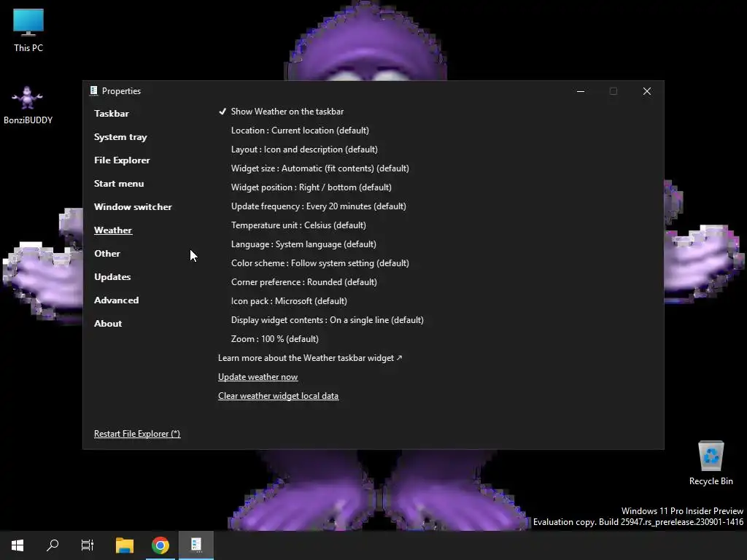Open Language: System language option

(x=304, y=244)
